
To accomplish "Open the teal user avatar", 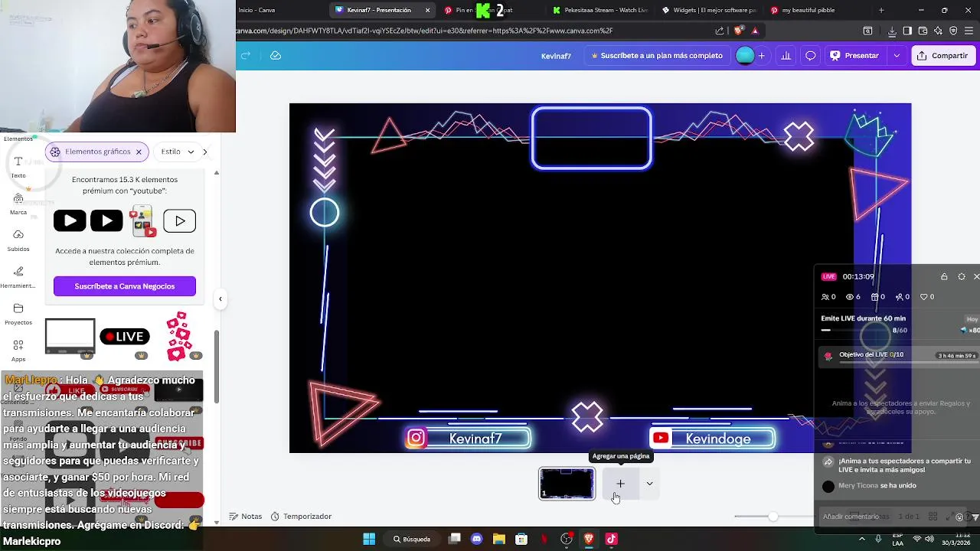I will pos(745,56).
